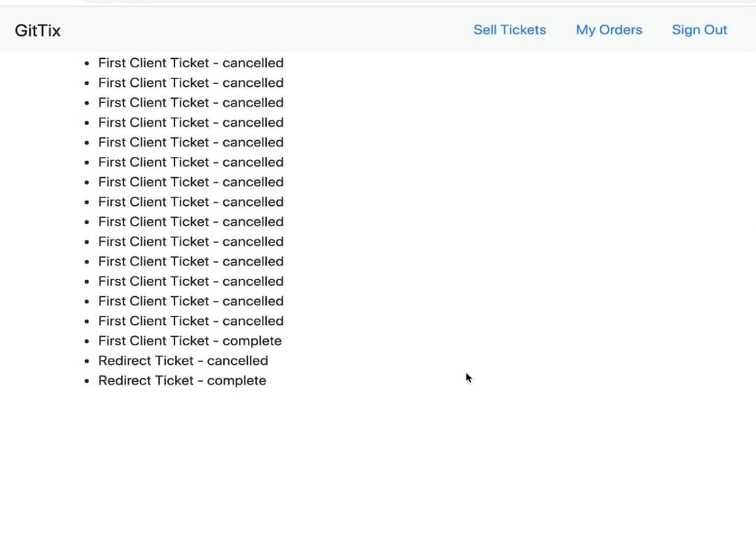Image resolution: width=756 pixels, height=559 pixels.
Task: Select the last cancelled First Client Ticket
Action: [x=190, y=321]
